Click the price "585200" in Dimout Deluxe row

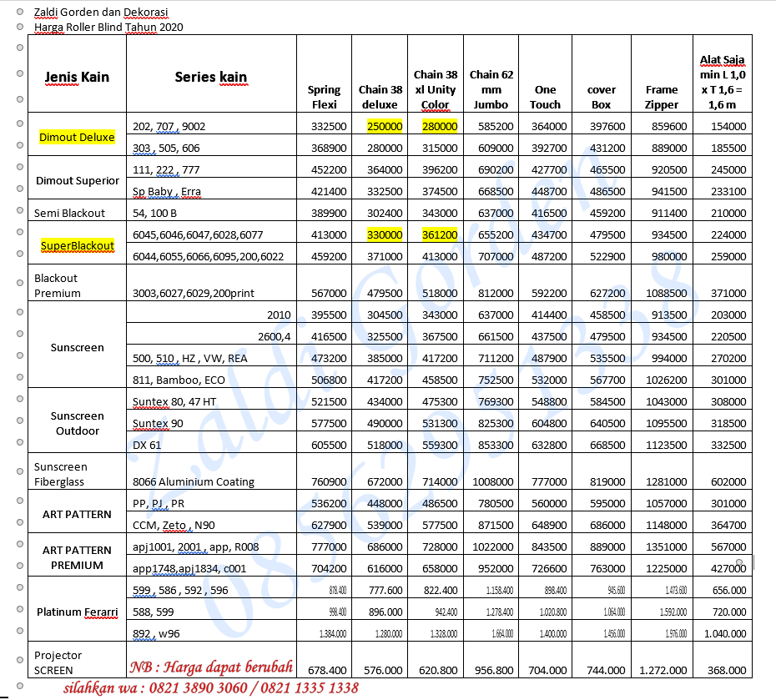click(x=496, y=126)
